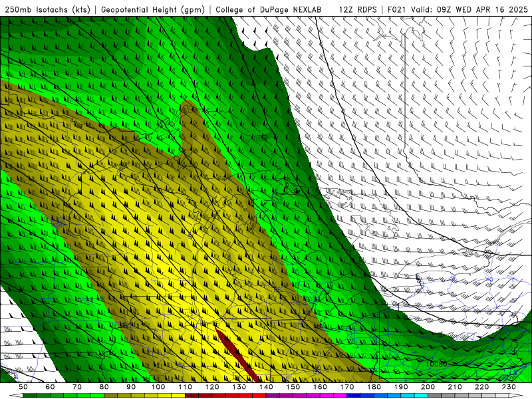Click the 190 value on the color scale
This screenshot has width=532, height=399.
(x=402, y=387)
